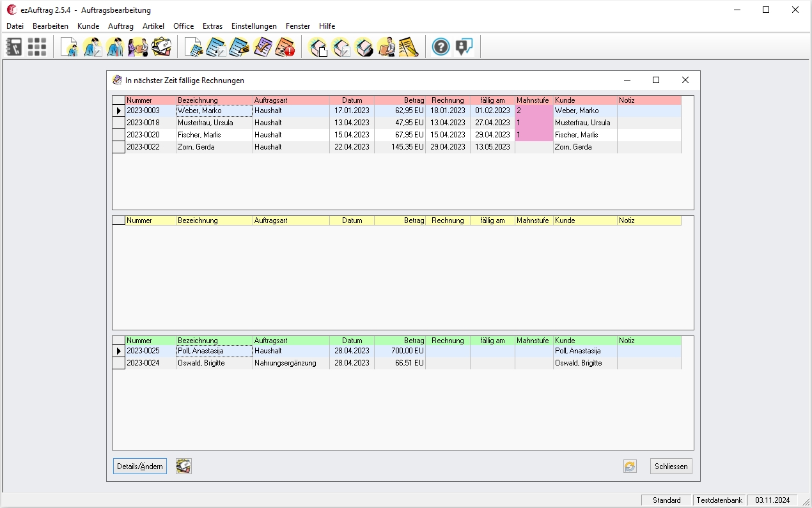Click Zorn, Gerda in Bezeichnung column
The height and width of the screenshot is (508, 812).
[214, 147]
